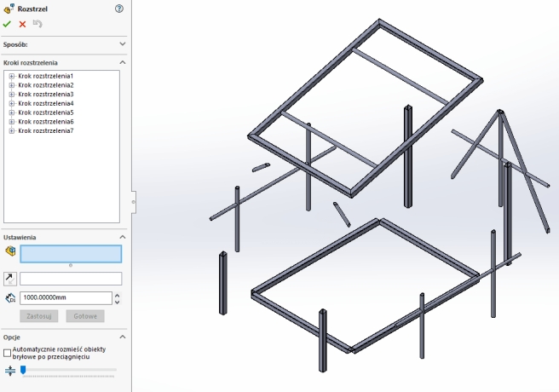Click the 1000.00000mm distance field

(66, 298)
